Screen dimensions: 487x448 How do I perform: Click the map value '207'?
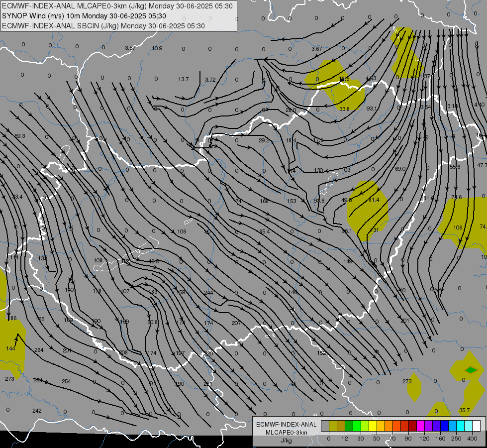pyautogui.click(x=236, y=324)
